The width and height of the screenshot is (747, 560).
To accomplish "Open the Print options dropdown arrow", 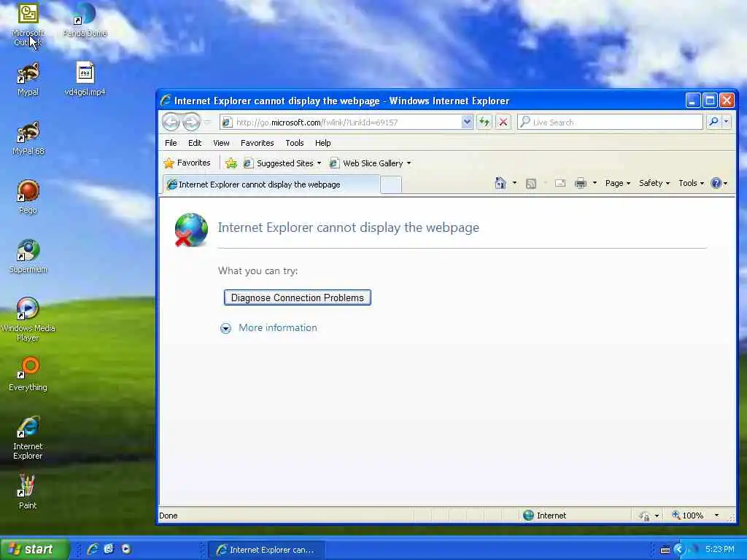I will 595,183.
